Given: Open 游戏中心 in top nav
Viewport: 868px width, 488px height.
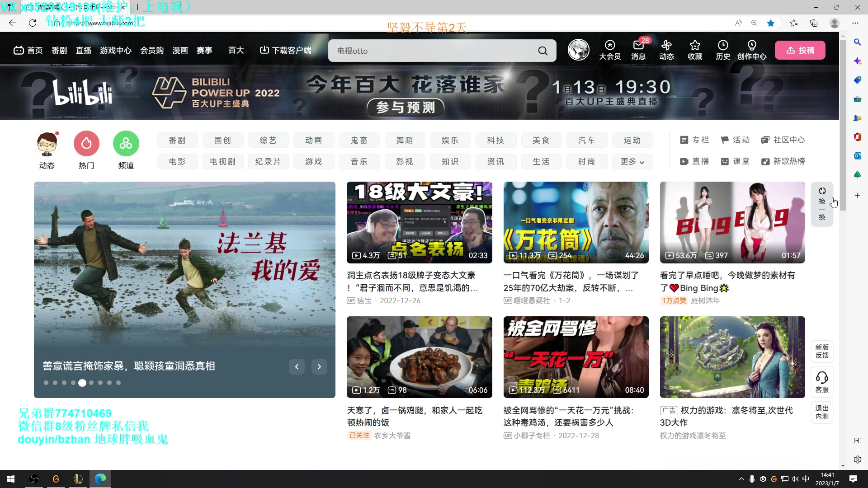Looking at the screenshot, I should click(x=116, y=50).
